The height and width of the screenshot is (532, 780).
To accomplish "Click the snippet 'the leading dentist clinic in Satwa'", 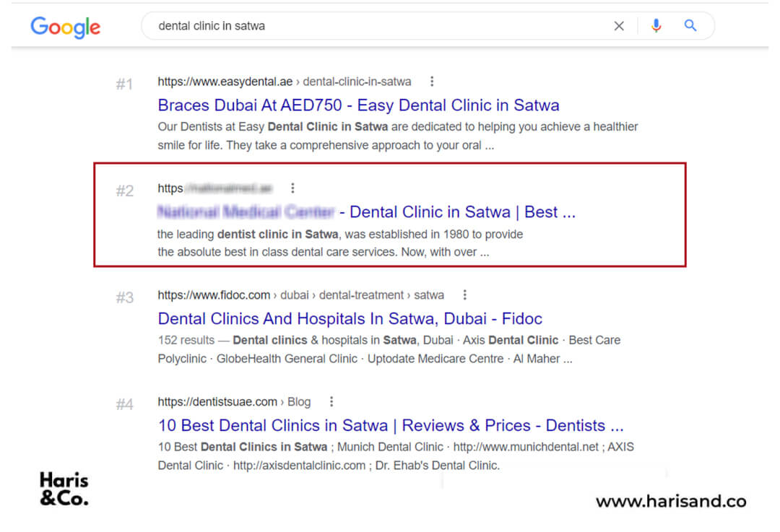I will (339, 243).
